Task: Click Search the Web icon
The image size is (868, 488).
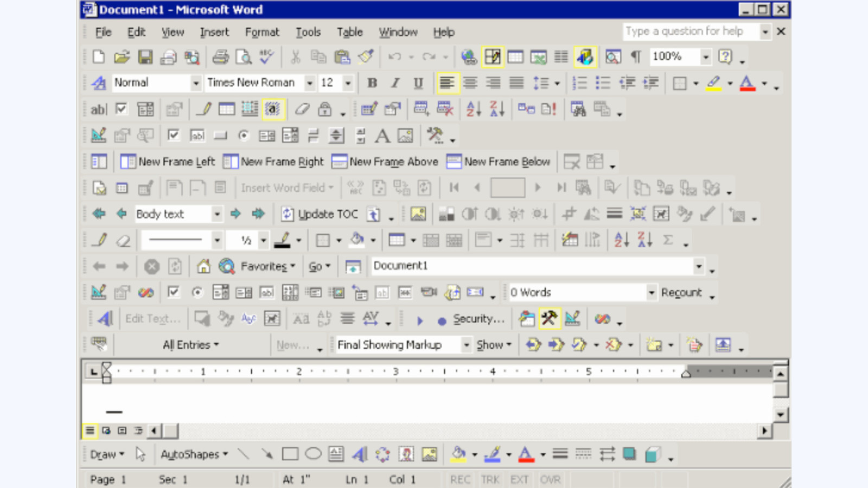Action: click(x=226, y=266)
